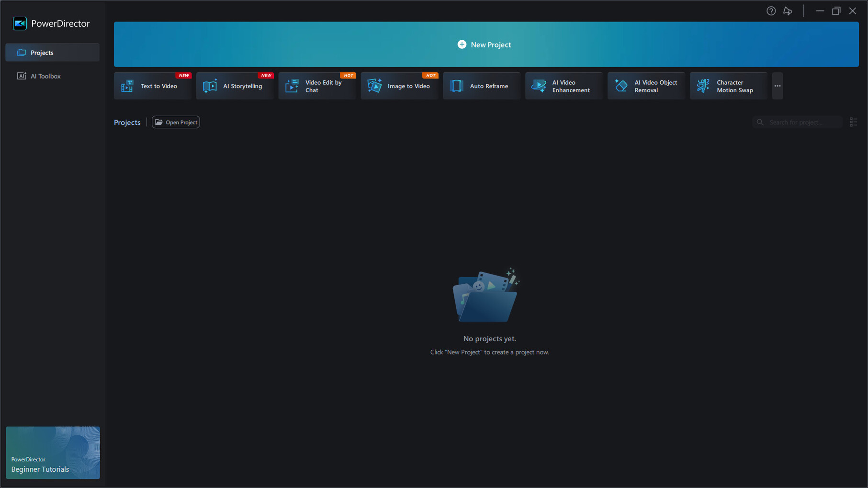The height and width of the screenshot is (488, 868).
Task: Click the Video Edit by Chat icon
Action: (292, 86)
